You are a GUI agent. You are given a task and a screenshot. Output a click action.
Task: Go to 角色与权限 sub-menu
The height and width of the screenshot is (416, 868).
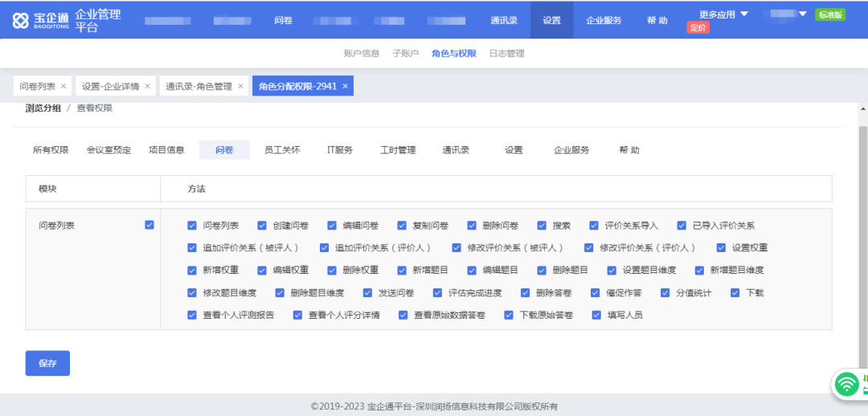click(x=454, y=54)
